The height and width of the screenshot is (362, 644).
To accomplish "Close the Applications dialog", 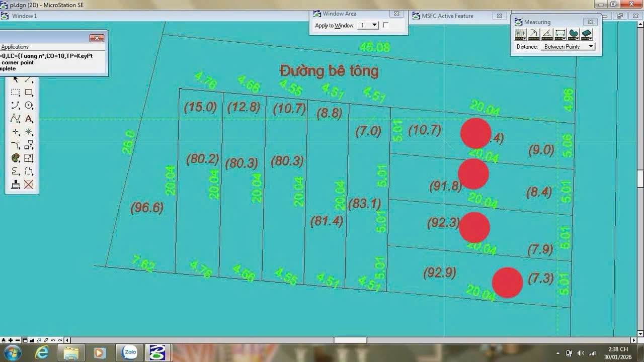I will (96, 38).
